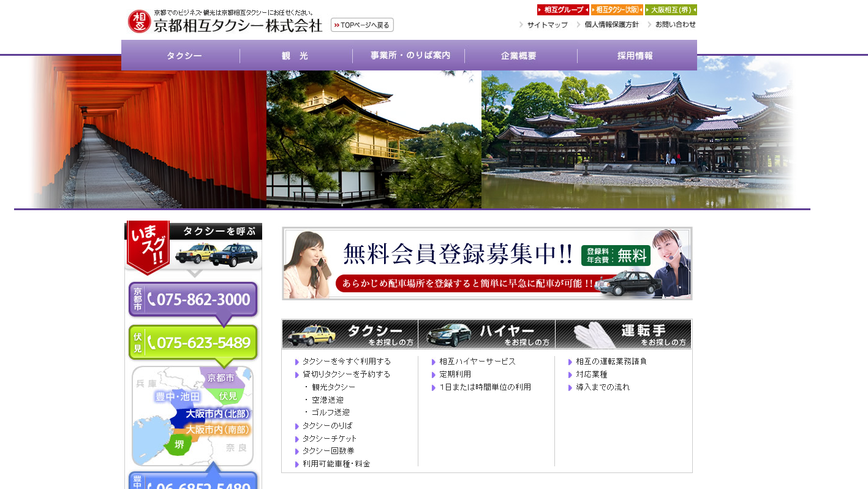Open the 相互グループ red header button
Screen dimensions: 868x489
click(x=563, y=10)
